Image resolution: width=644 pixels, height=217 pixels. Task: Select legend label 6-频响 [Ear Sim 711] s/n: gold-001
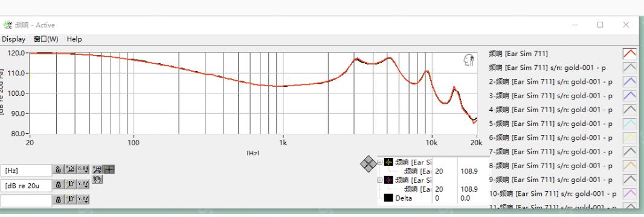click(550, 137)
